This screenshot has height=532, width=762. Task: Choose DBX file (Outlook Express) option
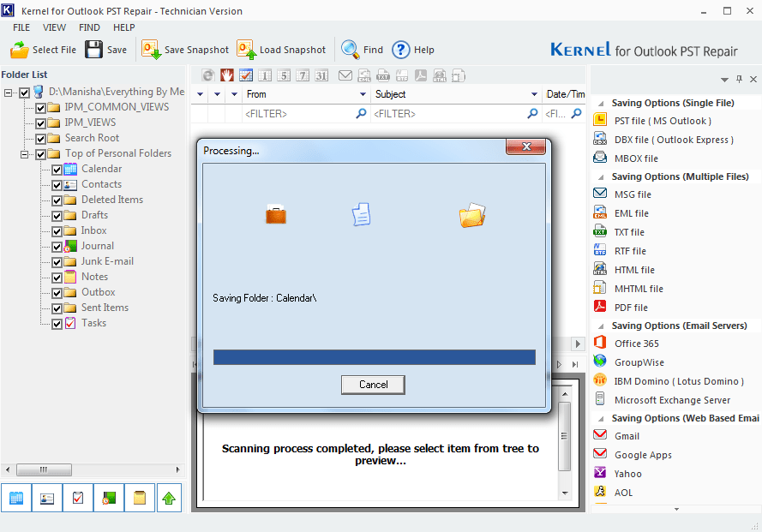click(x=674, y=140)
